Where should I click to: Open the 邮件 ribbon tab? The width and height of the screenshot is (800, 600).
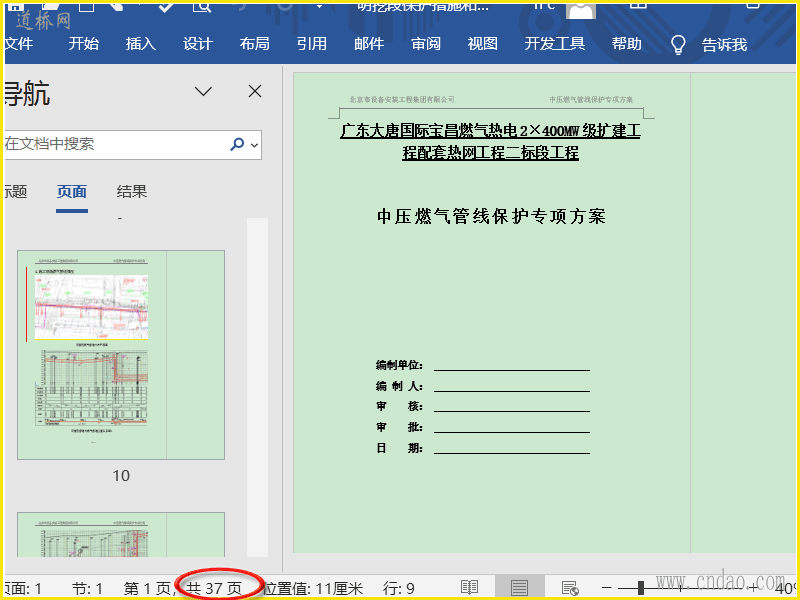point(369,44)
